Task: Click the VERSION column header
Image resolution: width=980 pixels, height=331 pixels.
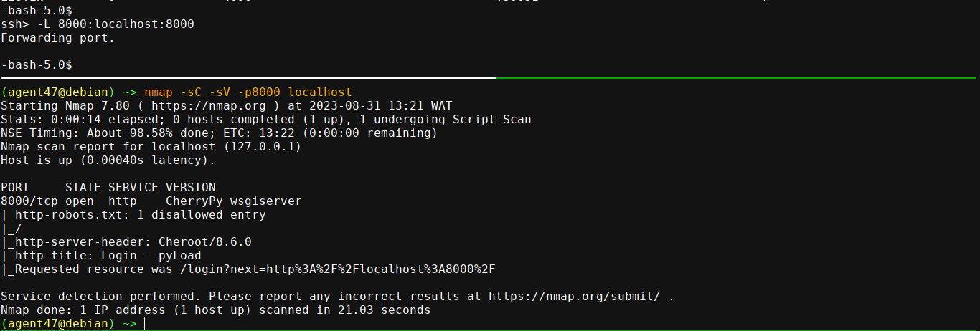Action: point(190,188)
